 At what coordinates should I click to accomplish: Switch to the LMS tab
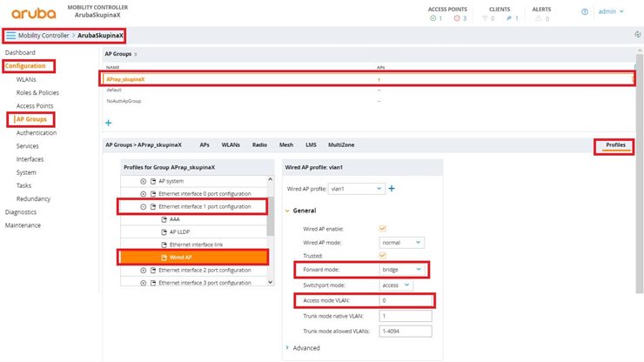click(311, 145)
